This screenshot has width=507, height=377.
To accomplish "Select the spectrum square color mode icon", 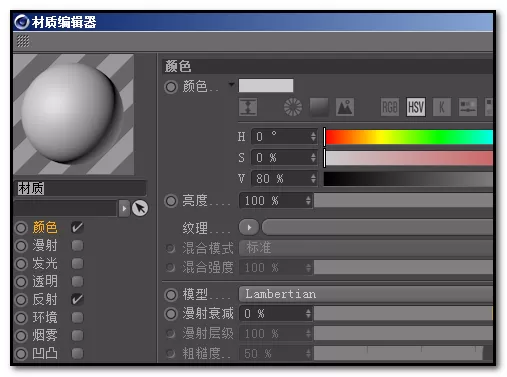I will (319, 107).
